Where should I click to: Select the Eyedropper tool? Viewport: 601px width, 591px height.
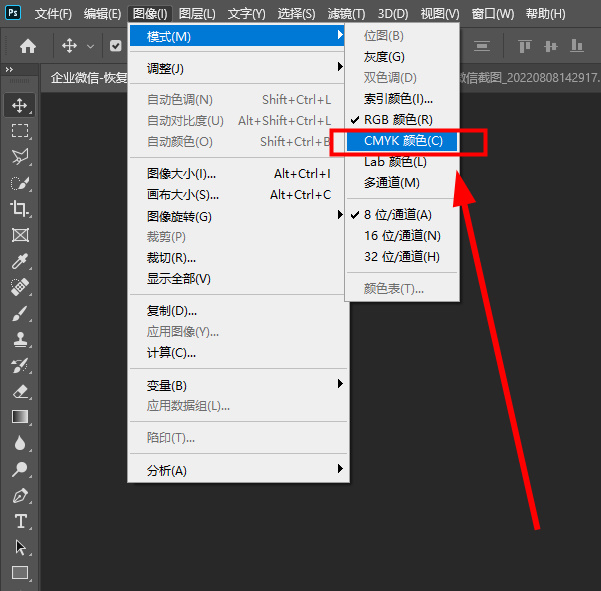pos(20,261)
